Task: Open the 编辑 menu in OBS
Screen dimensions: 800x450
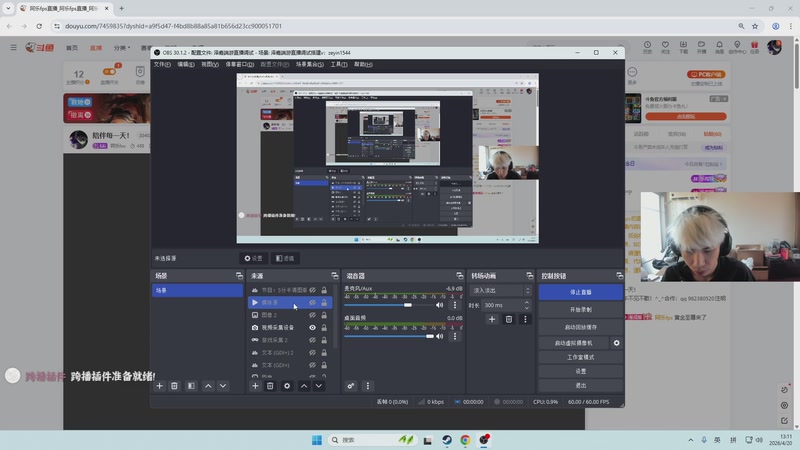Action: (x=186, y=64)
